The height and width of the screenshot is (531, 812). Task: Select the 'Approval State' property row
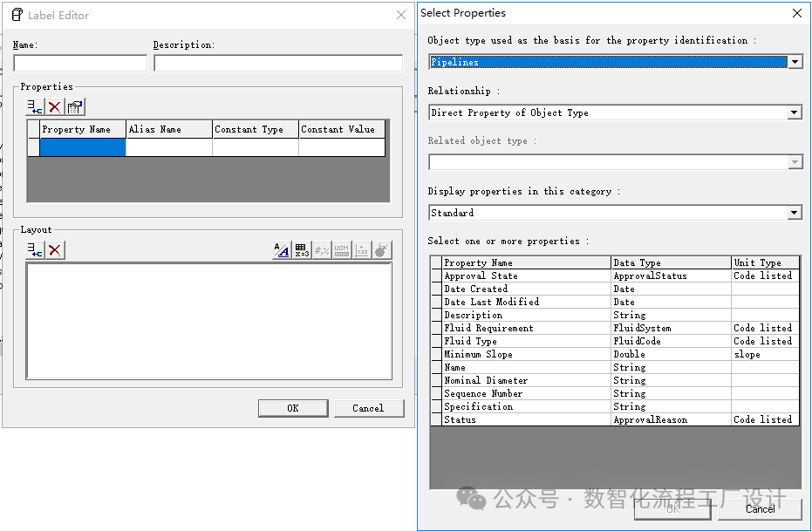(615, 276)
